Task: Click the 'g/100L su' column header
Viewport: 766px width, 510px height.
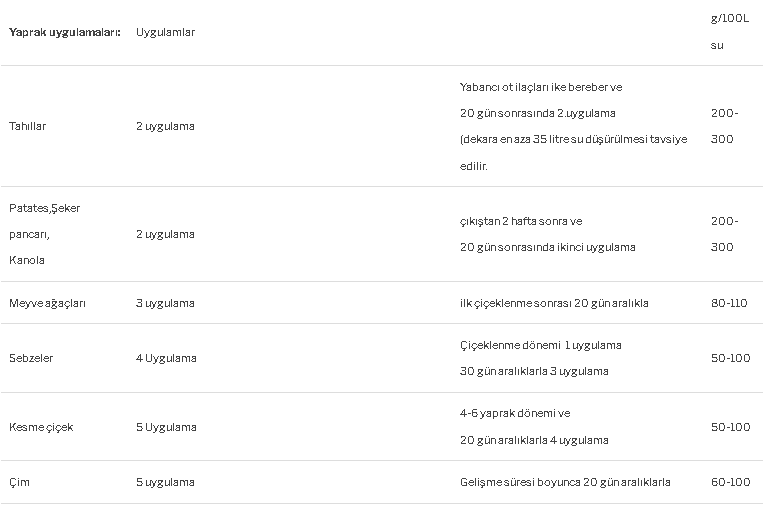Action: click(x=729, y=32)
